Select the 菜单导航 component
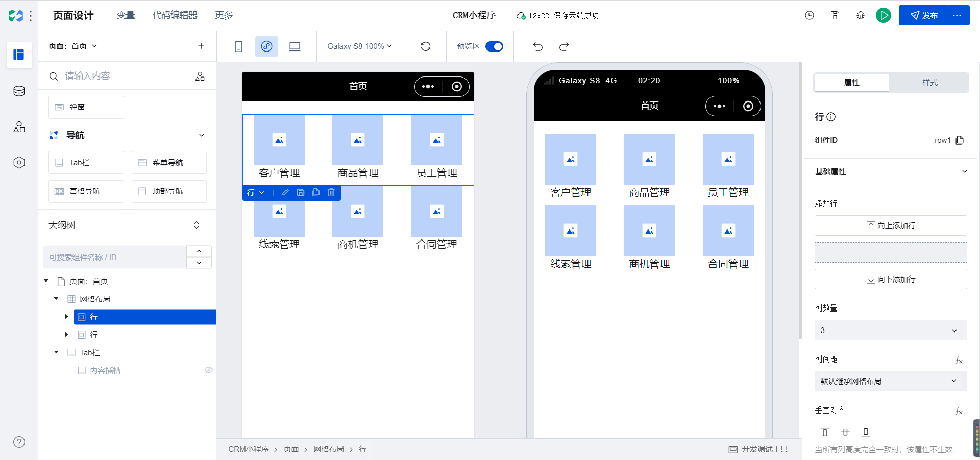Viewport: 980px width, 460px height. pyautogui.click(x=169, y=162)
